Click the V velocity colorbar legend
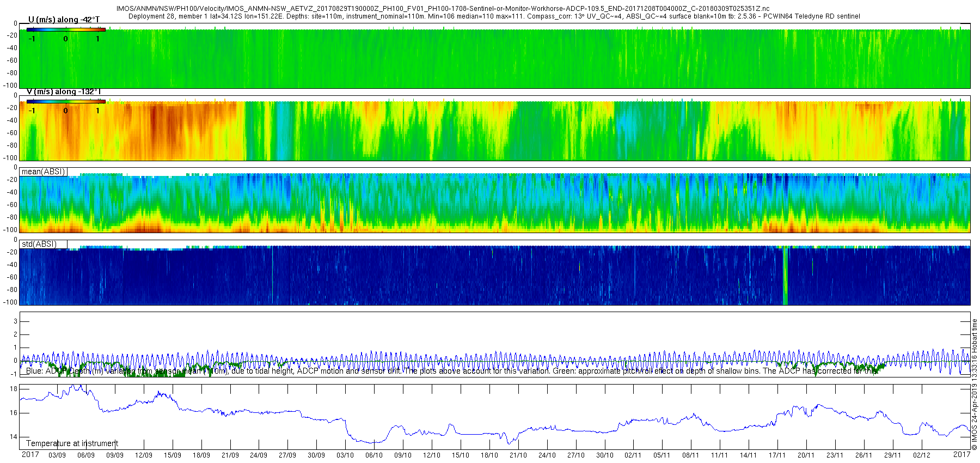 pos(66,101)
